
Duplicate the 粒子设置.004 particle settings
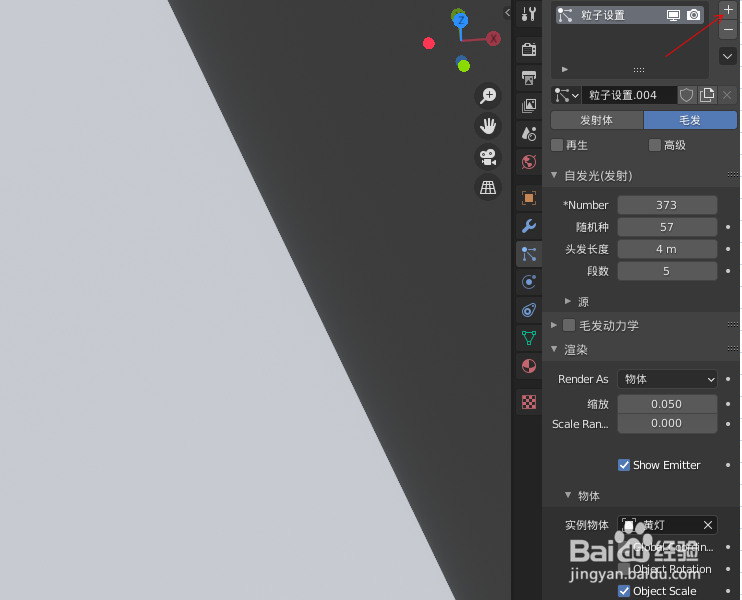(x=707, y=95)
